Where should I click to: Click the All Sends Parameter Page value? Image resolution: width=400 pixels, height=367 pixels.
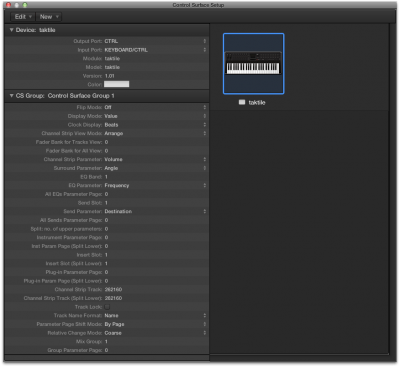point(106,220)
